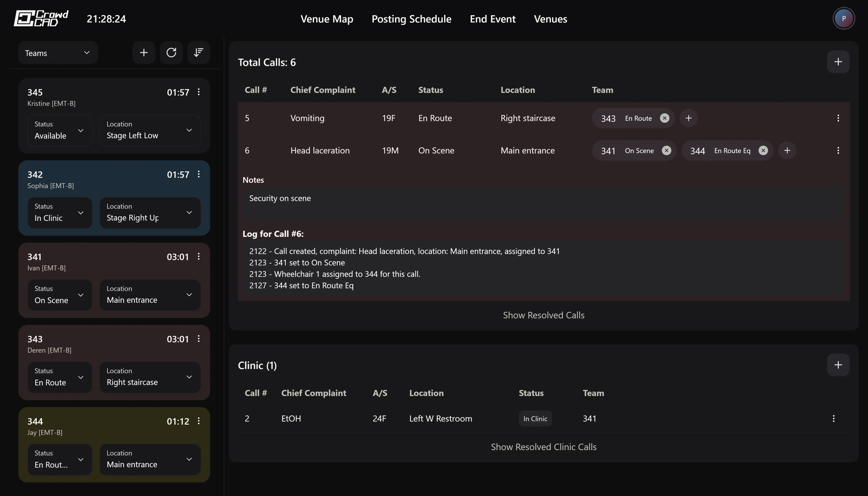Unassign team 341 from the head laceration call
The image size is (868, 496).
click(x=666, y=150)
